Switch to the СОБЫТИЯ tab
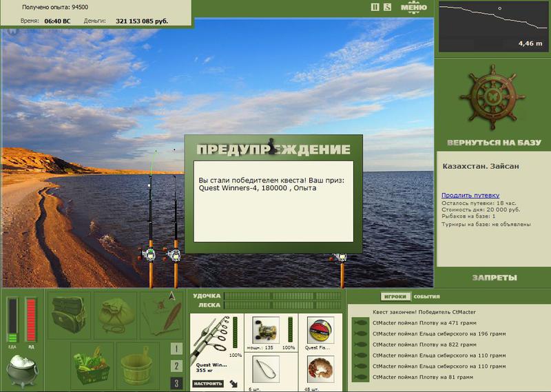The width and height of the screenshot is (551, 392). tap(426, 297)
